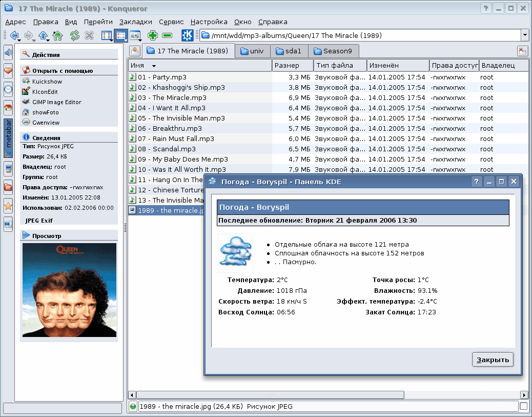The height and width of the screenshot is (417, 532).
Task: Expand the location bar address dropdown
Action: (524, 36)
